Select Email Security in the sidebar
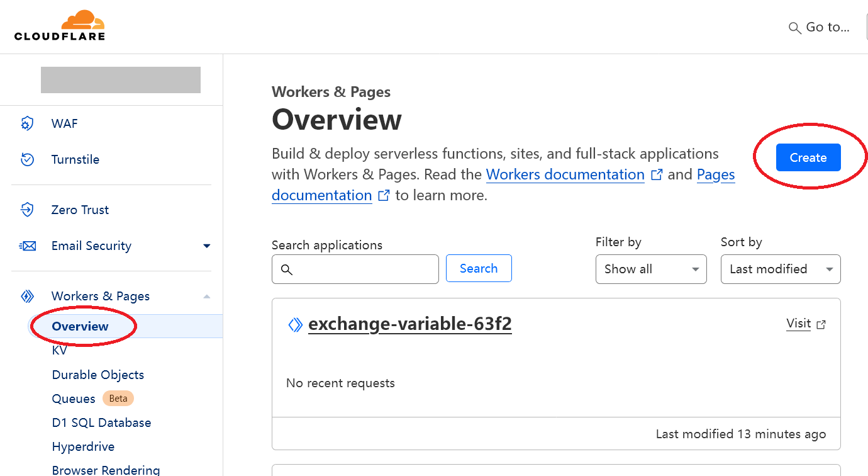868x476 pixels. pos(91,246)
